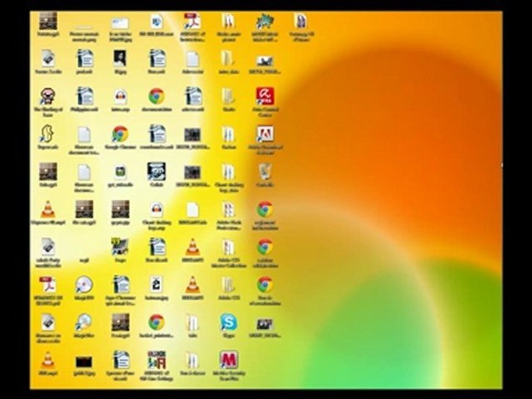Open the folder left of the McAfee icon
The image size is (532, 399).
pyautogui.click(x=192, y=360)
